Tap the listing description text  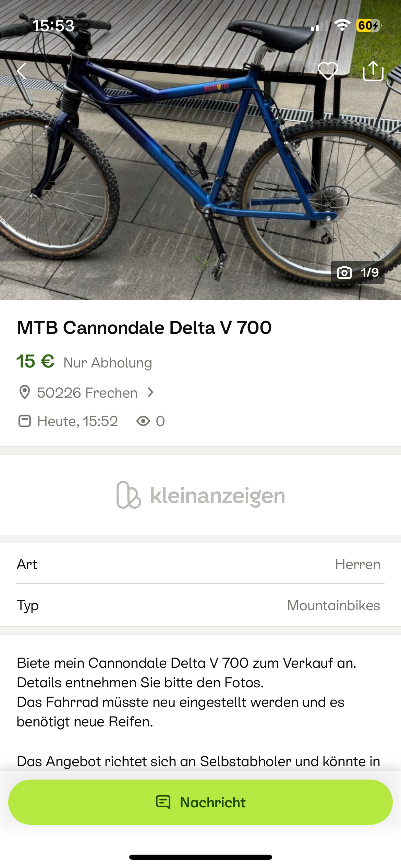click(x=187, y=692)
